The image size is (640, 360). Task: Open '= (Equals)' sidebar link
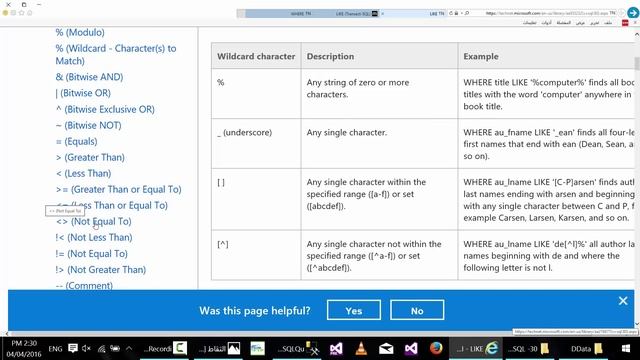click(77, 141)
